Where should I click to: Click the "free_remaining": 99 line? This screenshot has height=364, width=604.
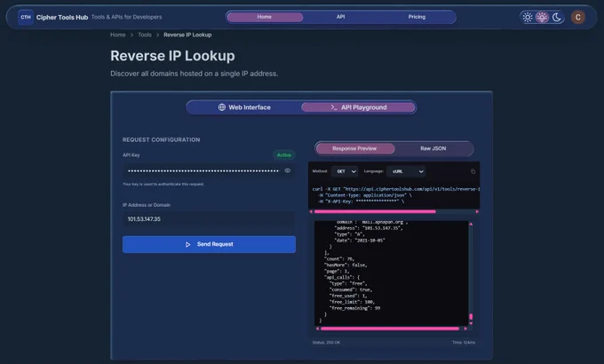coord(354,308)
